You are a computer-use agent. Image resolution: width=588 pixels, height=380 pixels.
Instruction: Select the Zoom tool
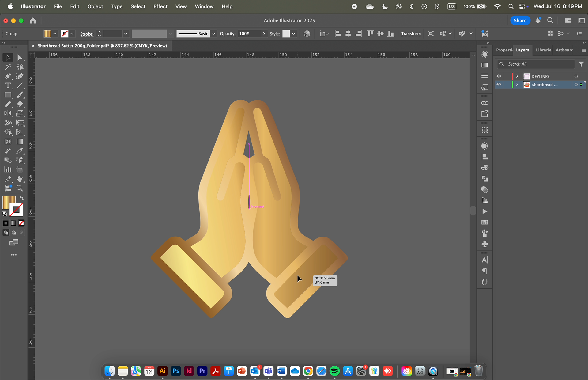(20, 188)
